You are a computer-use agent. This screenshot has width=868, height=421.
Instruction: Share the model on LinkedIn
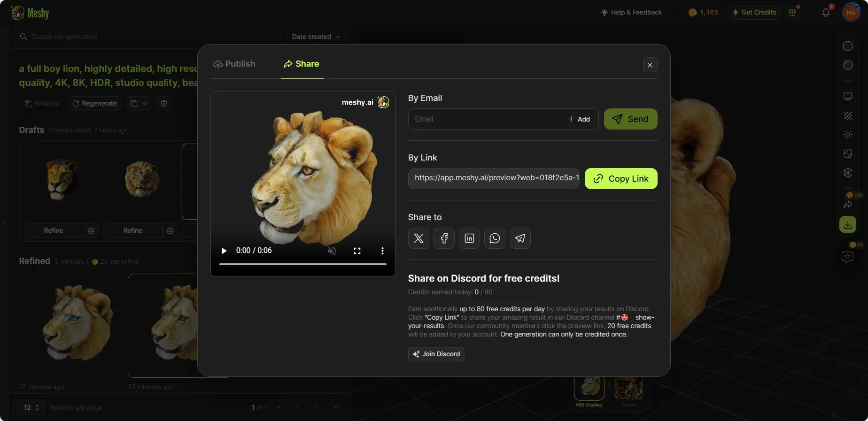pos(469,238)
